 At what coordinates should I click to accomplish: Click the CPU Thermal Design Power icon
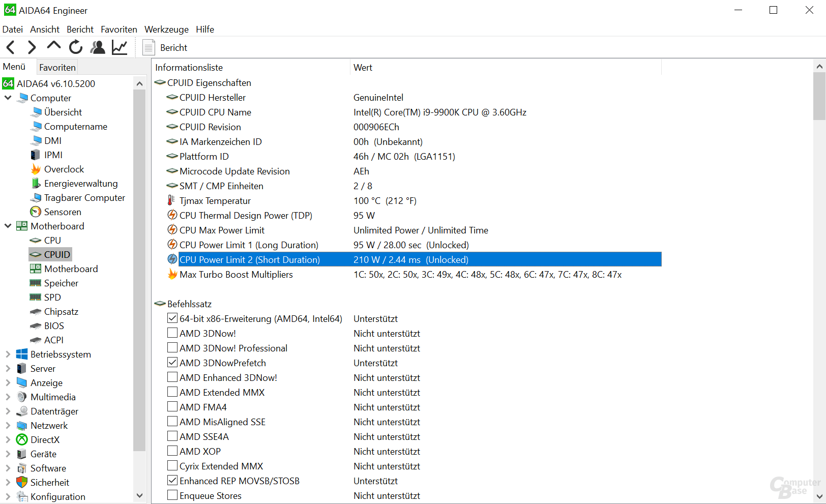point(172,215)
